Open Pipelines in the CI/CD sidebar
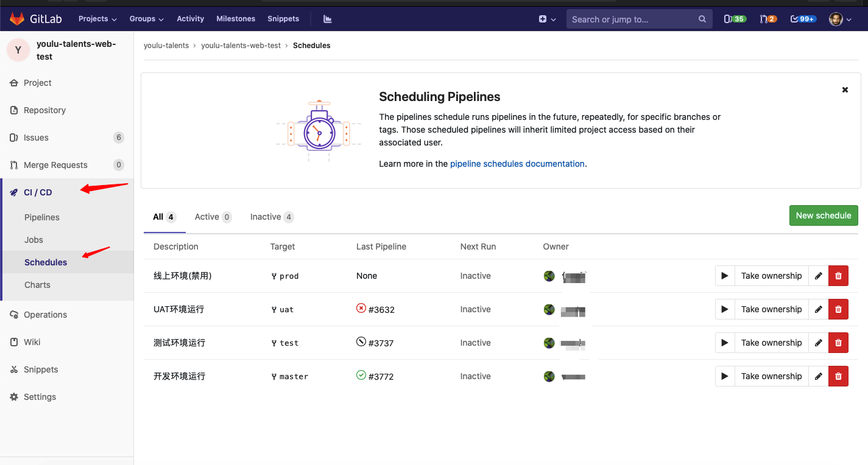Image resolution: width=868 pixels, height=465 pixels. pyautogui.click(x=42, y=217)
